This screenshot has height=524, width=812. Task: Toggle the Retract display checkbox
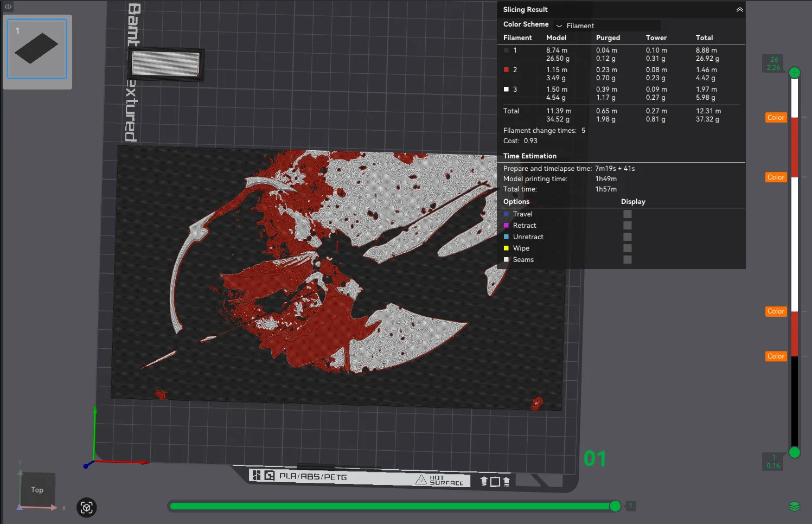[x=628, y=225]
